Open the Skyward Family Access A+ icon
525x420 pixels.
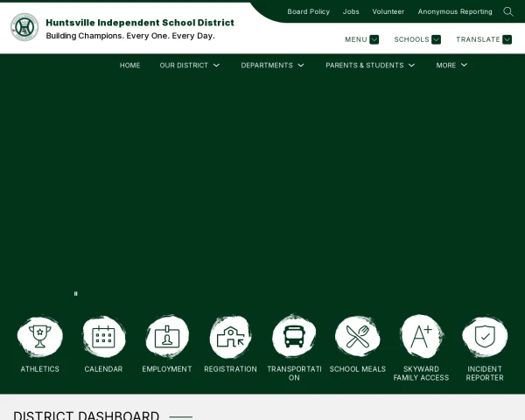(421, 337)
